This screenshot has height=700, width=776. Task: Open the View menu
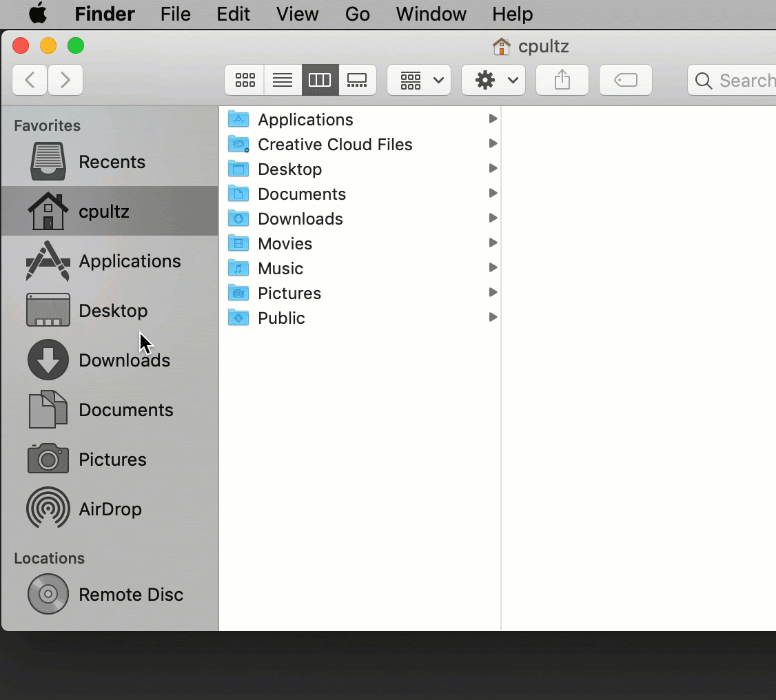coord(297,14)
